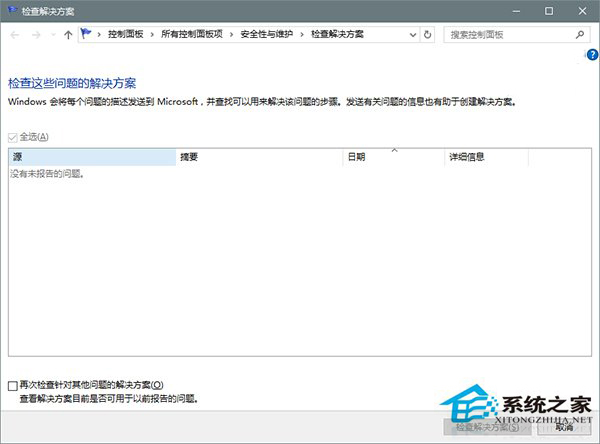Screen dimensions: 600x444
Task: Select 检查解决方案 breadcrumb
Action: pos(337,34)
